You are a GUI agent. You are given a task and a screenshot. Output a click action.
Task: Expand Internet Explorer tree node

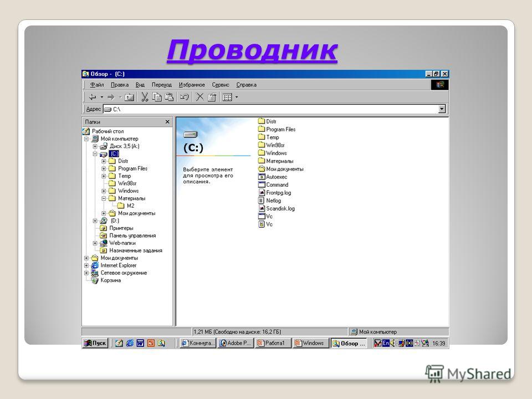click(86, 265)
